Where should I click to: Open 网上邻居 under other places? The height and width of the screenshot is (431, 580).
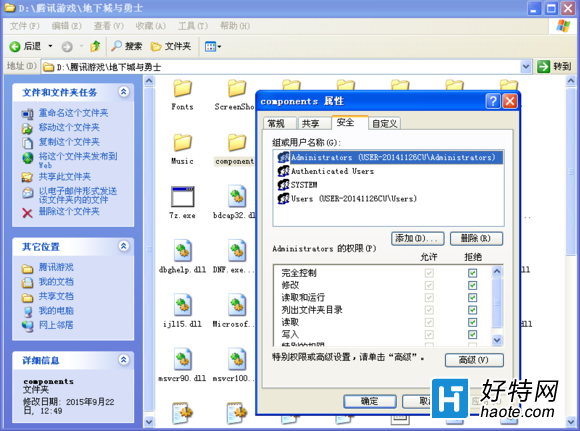pyautogui.click(x=56, y=325)
